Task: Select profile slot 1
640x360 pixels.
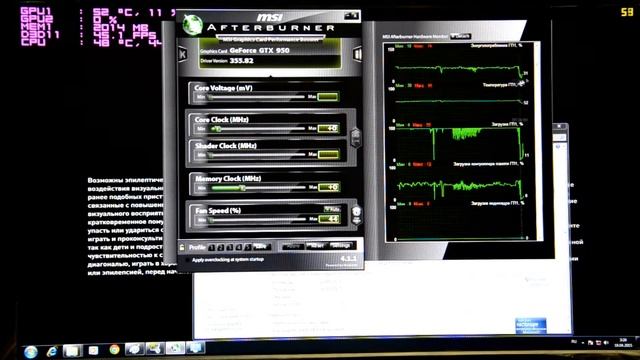Action: 211,247
